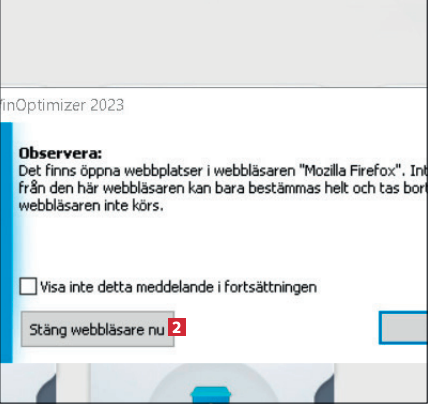Click the WinOptimizer 2023 title text
428x404 pixels.
click(62, 105)
